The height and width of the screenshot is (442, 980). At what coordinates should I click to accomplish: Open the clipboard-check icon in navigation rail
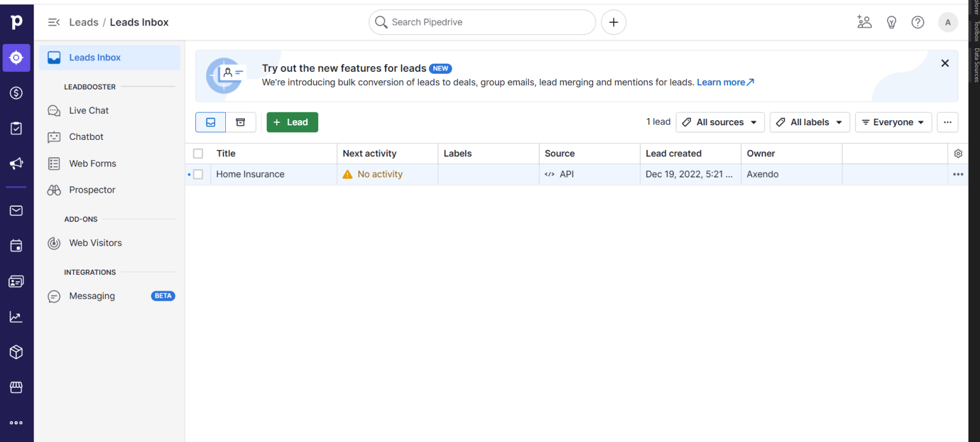click(x=17, y=128)
